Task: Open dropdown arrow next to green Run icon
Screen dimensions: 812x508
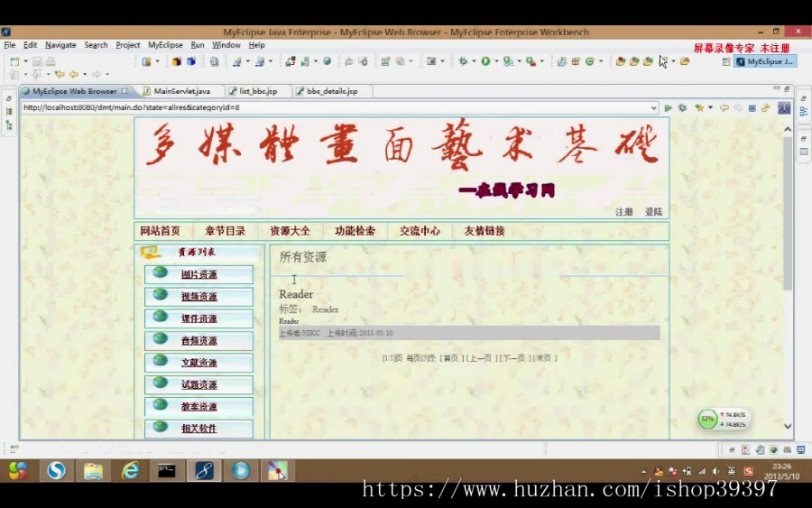Action: tap(496, 61)
